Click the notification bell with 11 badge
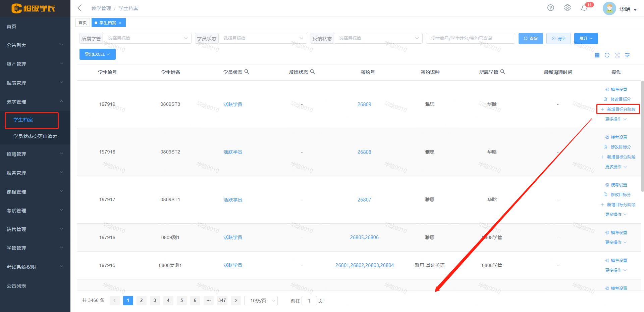644x312 pixels. [x=584, y=8]
